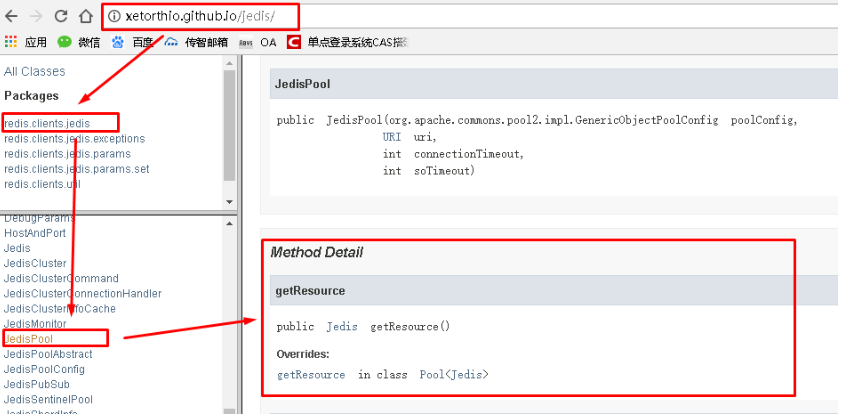Go back to the previous page
Viewport: 842px width, 416px height.
pyautogui.click(x=11, y=16)
